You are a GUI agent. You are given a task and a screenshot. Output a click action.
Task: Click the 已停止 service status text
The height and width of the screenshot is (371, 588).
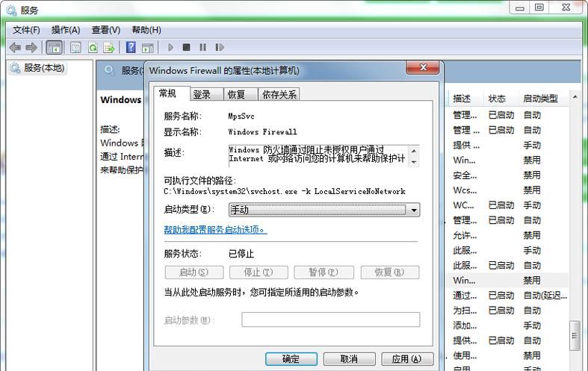click(x=241, y=254)
